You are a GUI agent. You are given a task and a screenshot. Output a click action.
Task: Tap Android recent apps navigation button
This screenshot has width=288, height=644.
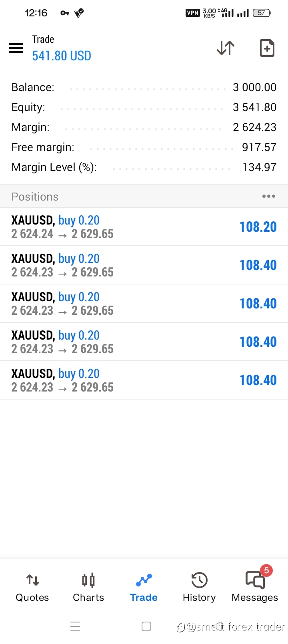(x=75, y=626)
